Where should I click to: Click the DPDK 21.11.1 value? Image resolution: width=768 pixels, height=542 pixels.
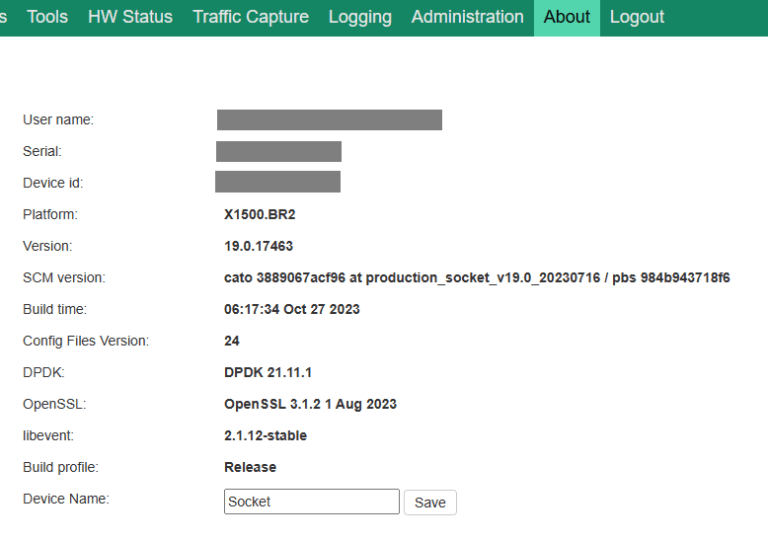coord(268,373)
